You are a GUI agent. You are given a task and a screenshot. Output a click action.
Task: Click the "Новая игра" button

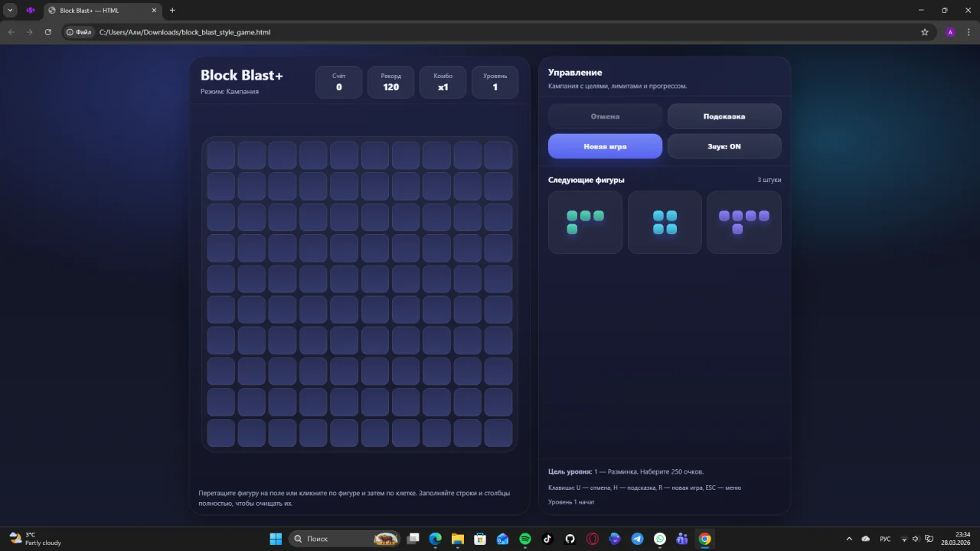605,146
